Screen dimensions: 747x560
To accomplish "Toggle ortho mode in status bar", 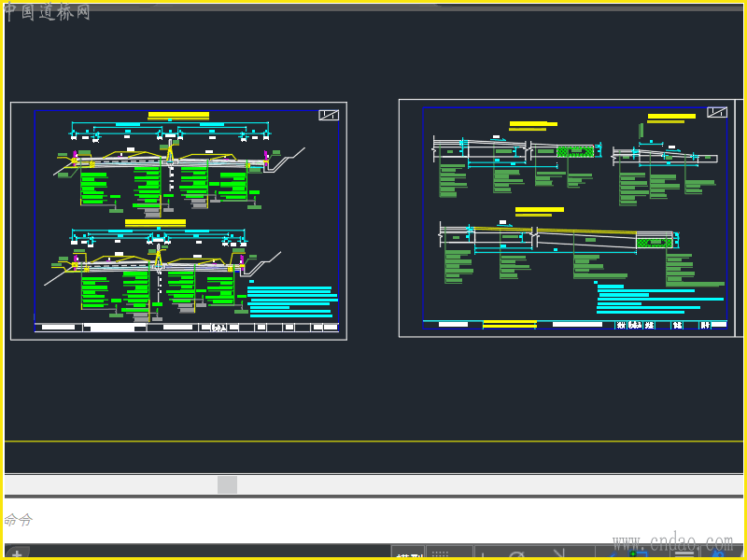I will click(485, 553).
